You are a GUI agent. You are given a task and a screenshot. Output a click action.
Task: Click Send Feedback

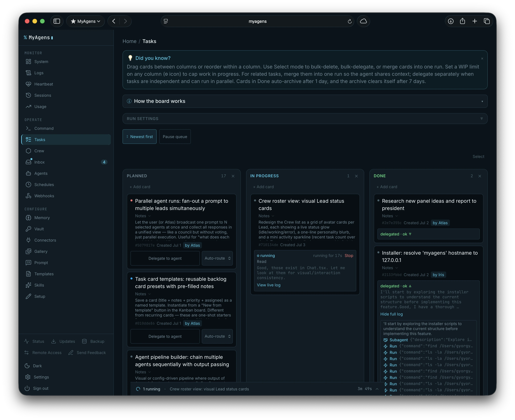tap(87, 353)
